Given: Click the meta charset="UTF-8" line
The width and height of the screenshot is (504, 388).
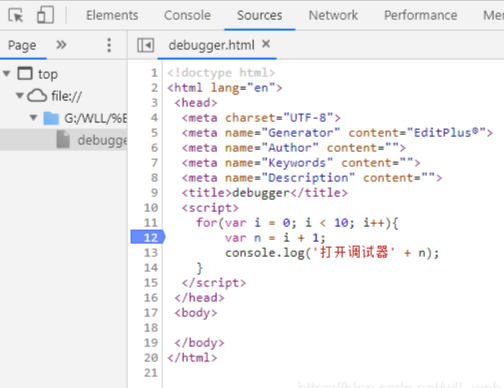Looking at the screenshot, I should 261,118.
